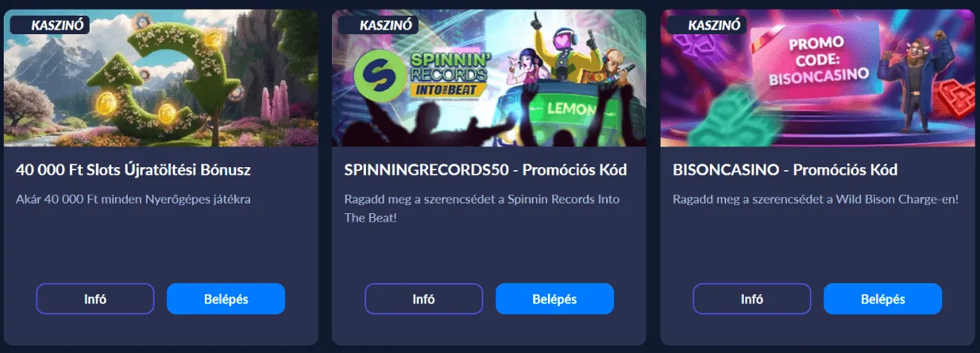Click Belépés on the SPINNINGRECORDS50 card
Image resolution: width=980 pixels, height=353 pixels.
click(x=555, y=299)
